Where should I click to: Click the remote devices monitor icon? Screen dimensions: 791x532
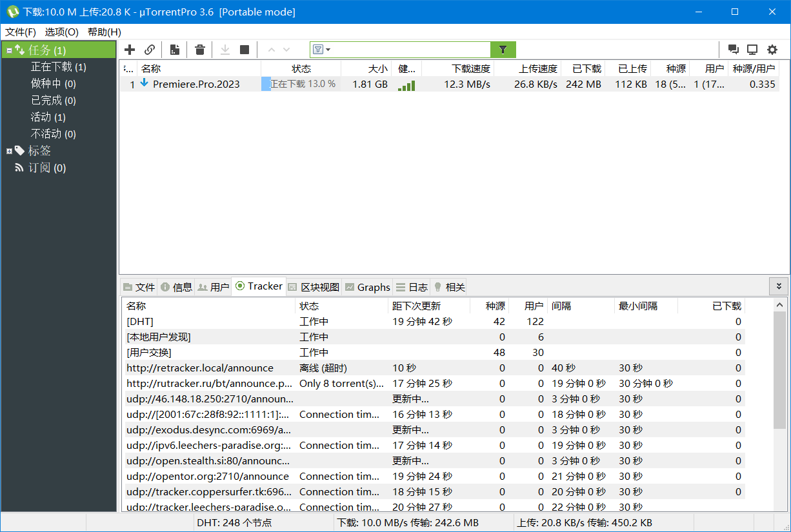752,49
